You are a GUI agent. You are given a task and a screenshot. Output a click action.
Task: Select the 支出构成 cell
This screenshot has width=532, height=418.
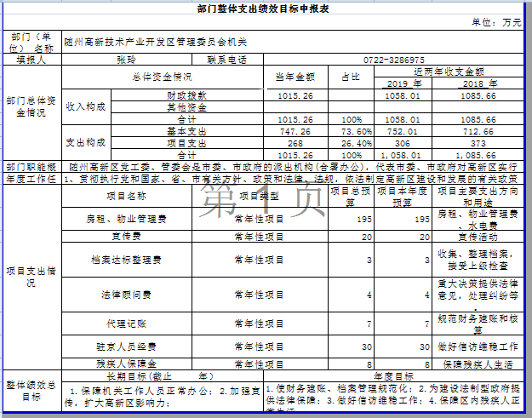point(86,142)
